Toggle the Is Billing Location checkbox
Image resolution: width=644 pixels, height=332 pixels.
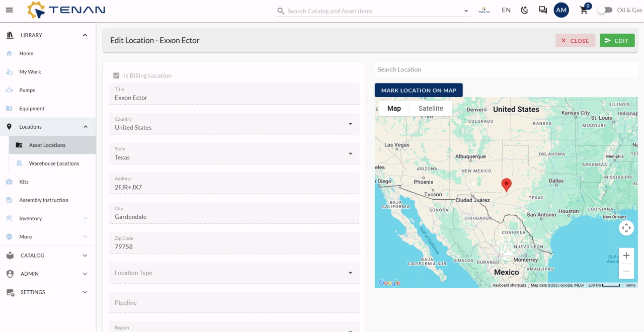(x=116, y=75)
